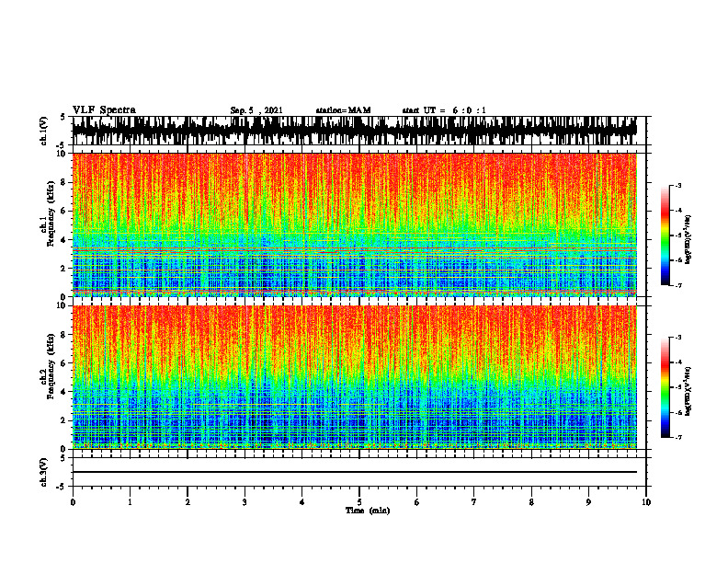Screen dimensions: 728x563
Task: Click the ch.2 color scale bar
Action: pyautogui.click(x=665, y=387)
